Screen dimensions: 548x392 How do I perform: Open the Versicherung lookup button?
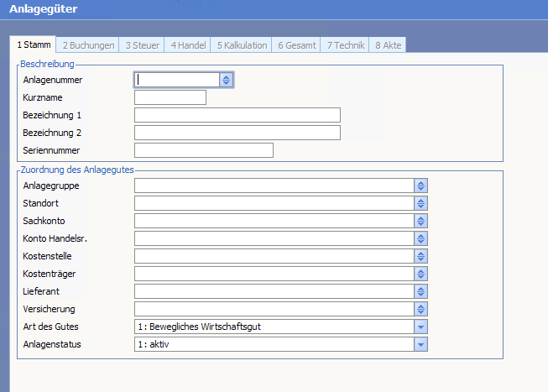click(421, 309)
